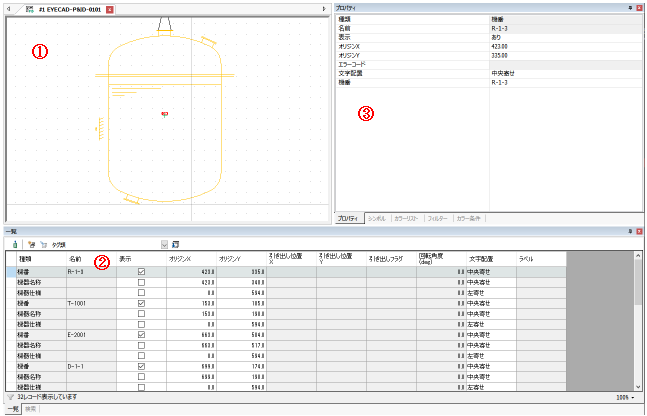
Task: Close the EYECAD-P&ID-0101 document tab
Action: pos(109,9)
